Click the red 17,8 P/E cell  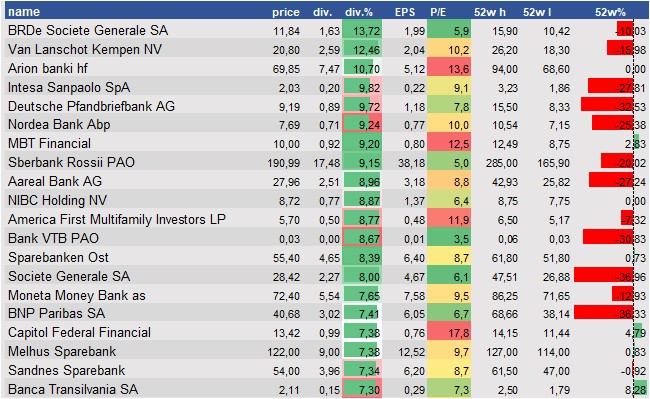(x=449, y=333)
